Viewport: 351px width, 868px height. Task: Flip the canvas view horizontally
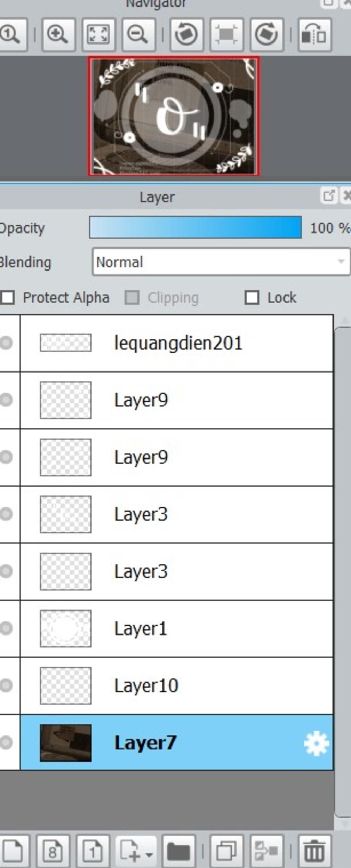click(x=315, y=35)
